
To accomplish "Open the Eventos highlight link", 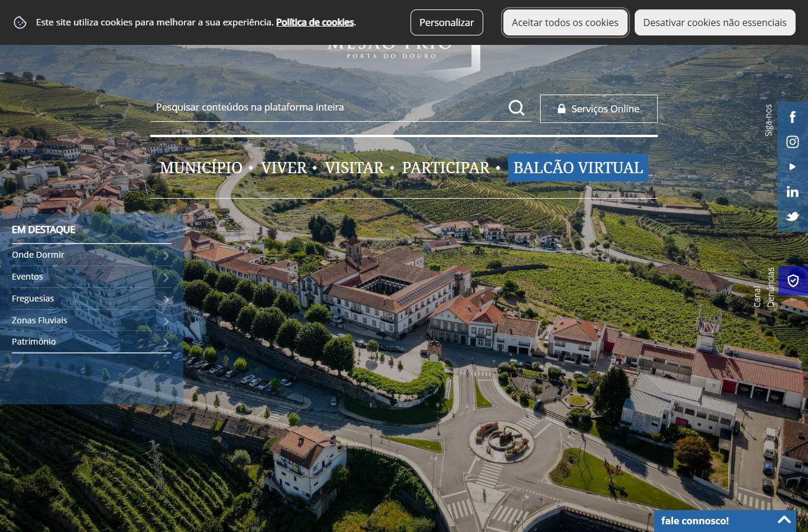I will pos(27,277).
